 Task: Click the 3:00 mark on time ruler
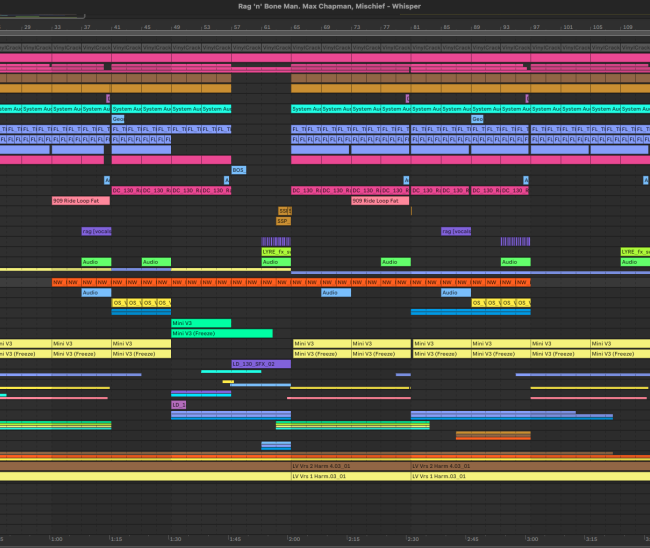pyautogui.click(x=532, y=538)
